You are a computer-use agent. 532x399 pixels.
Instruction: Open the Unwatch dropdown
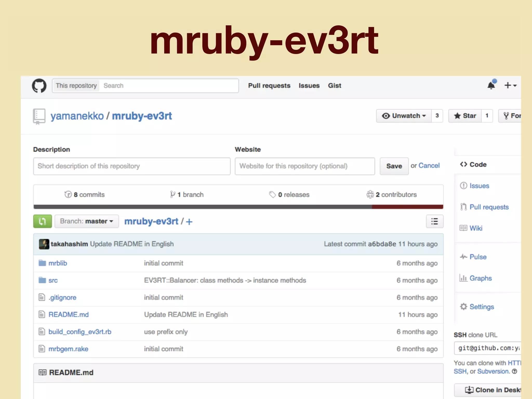[404, 116]
